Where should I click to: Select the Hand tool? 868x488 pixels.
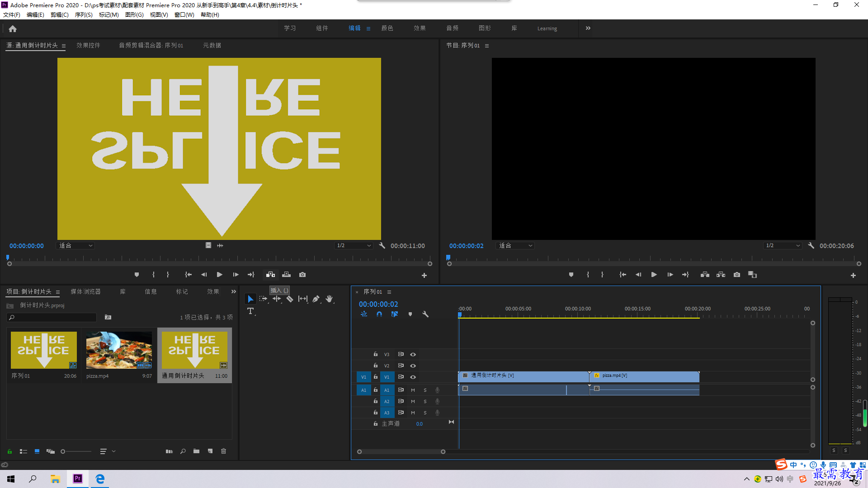point(329,299)
